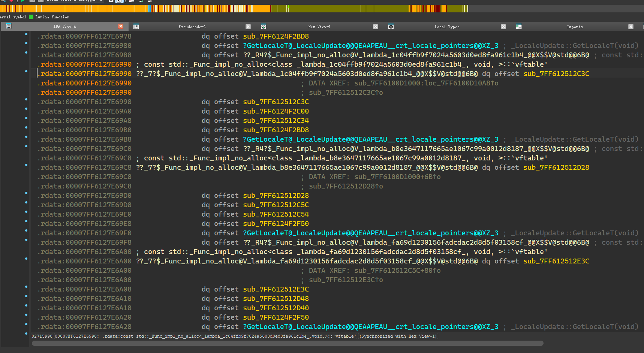Toggle breakpoint dot beside address 00007FF6127E69A0
644x353 pixels.
(26, 109)
